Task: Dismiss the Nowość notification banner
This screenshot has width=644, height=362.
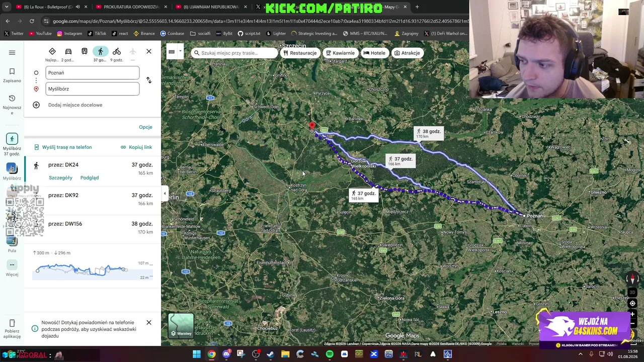Action: pyautogui.click(x=149, y=322)
